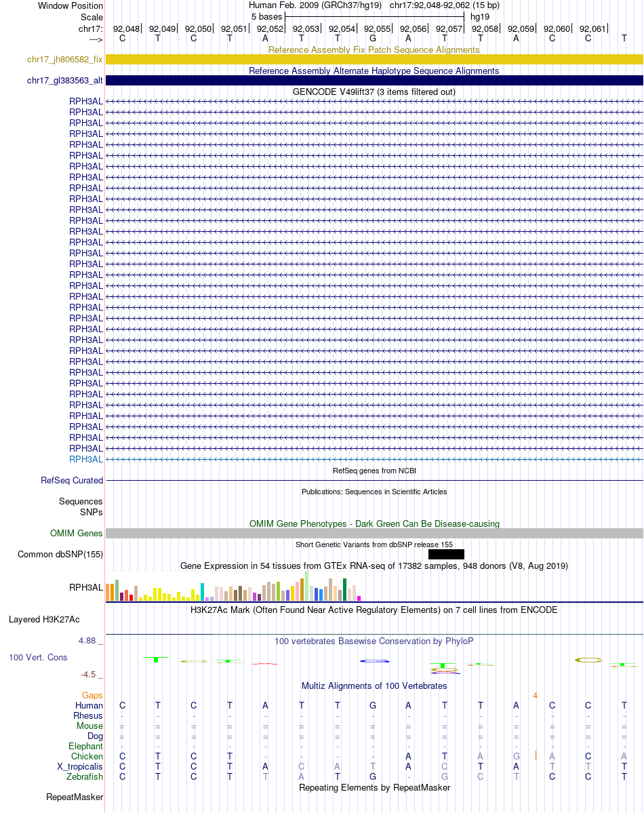Click the Elephant species row label
The width and height of the screenshot is (644, 813).
point(85,746)
